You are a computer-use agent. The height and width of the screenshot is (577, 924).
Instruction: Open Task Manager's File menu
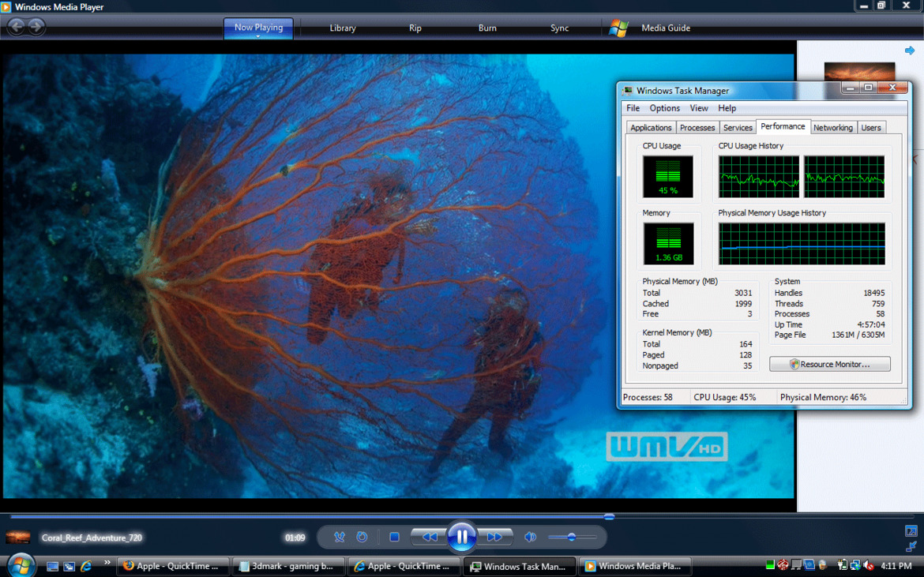click(633, 108)
